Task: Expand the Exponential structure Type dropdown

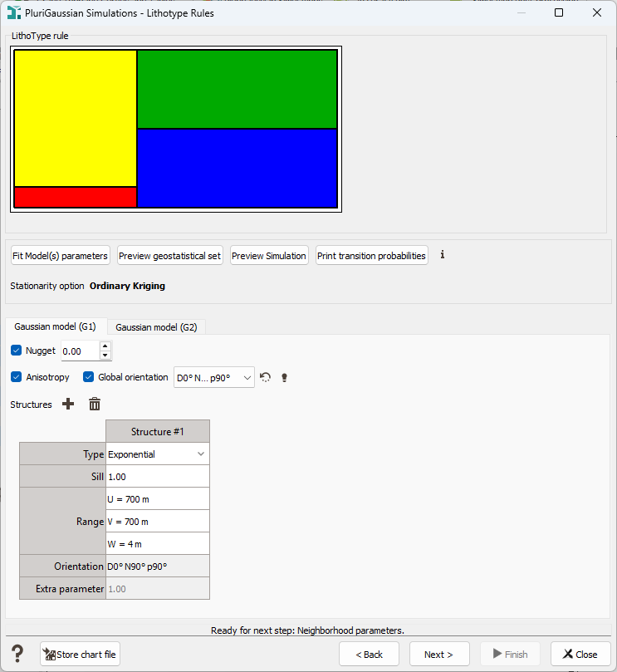Action: click(157, 454)
